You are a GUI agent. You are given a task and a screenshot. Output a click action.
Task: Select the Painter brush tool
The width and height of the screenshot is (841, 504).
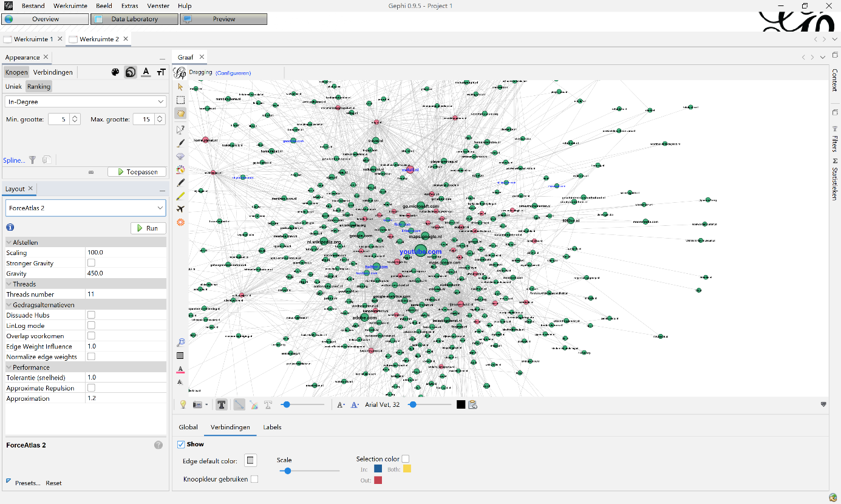tap(180, 143)
